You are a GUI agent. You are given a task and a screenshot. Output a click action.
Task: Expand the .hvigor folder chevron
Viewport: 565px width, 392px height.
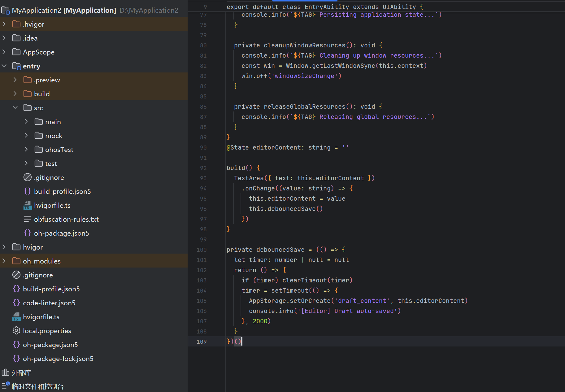tap(4, 24)
